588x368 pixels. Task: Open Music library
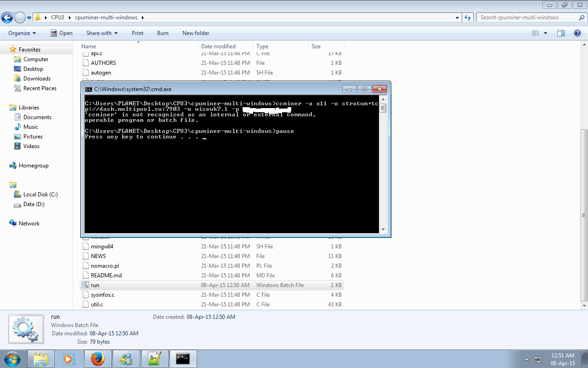[31, 127]
